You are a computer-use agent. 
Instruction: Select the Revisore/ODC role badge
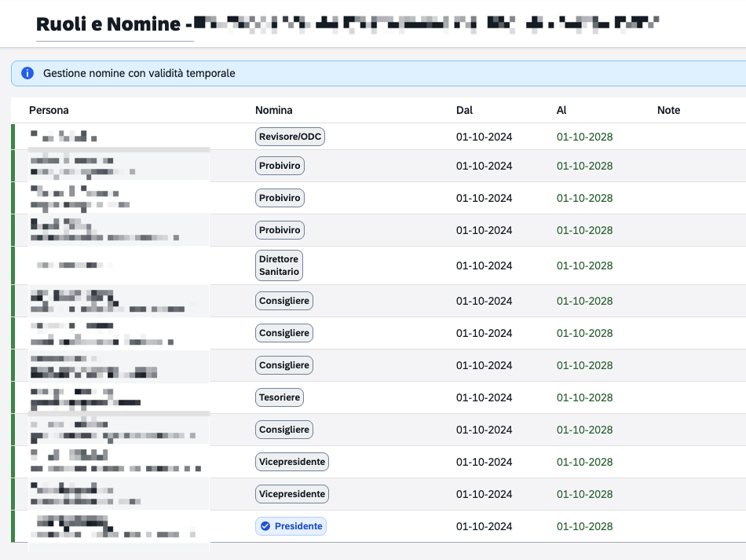pyautogui.click(x=291, y=137)
